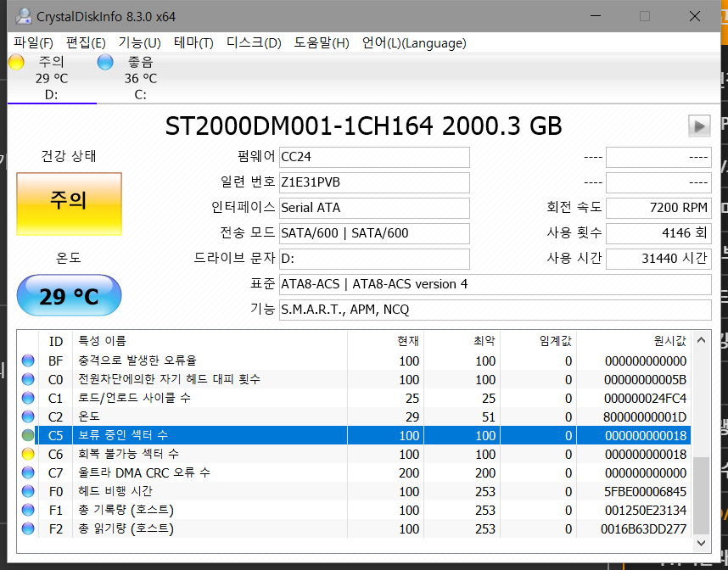Select row 헤드 비행 시간
Screen dimensions: 728x570
point(355,491)
